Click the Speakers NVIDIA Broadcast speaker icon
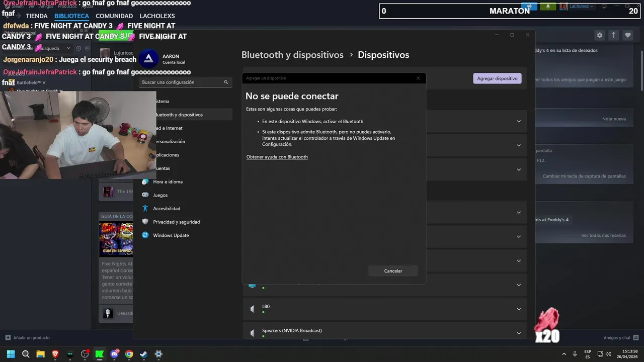Viewport: 644px width, 362px height. pos(253,333)
